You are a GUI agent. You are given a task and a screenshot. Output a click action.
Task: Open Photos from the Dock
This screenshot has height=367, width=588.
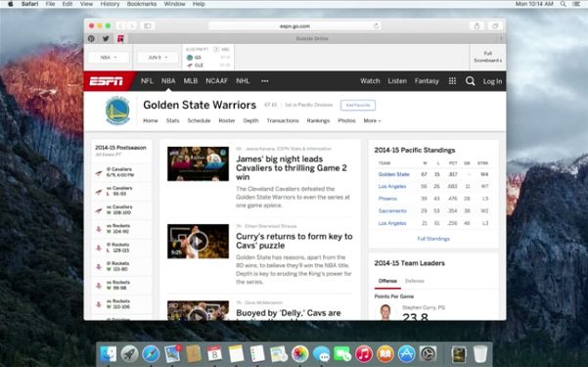[x=300, y=354]
